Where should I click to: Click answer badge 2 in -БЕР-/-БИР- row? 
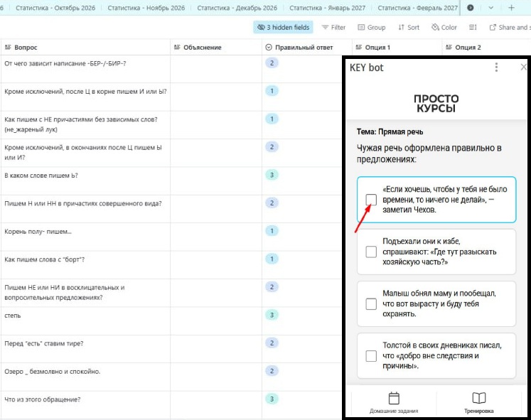[x=272, y=63]
